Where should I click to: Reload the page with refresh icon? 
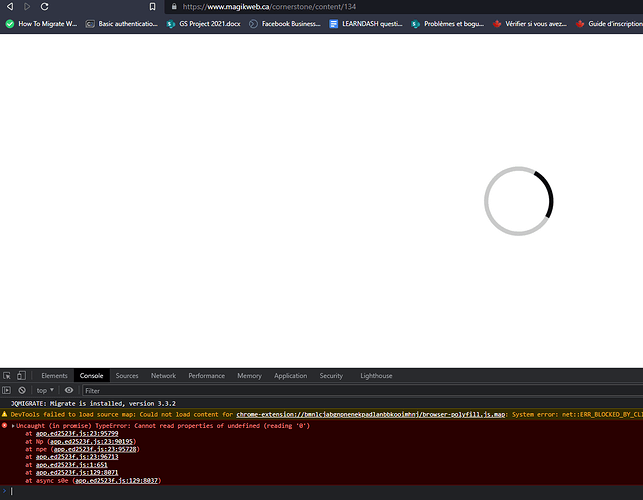click(x=45, y=6)
